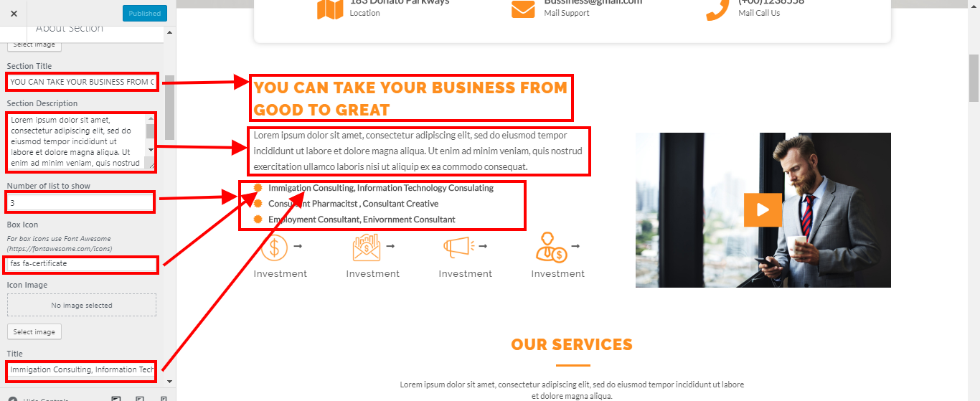Click into the Section Description textarea

pos(77,141)
